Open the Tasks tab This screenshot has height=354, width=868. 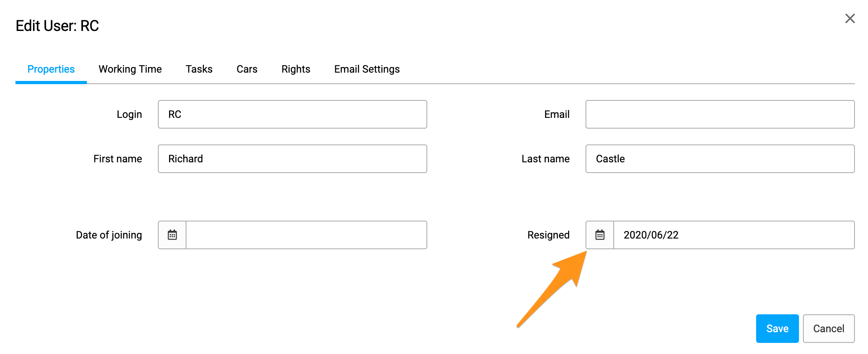tap(199, 69)
